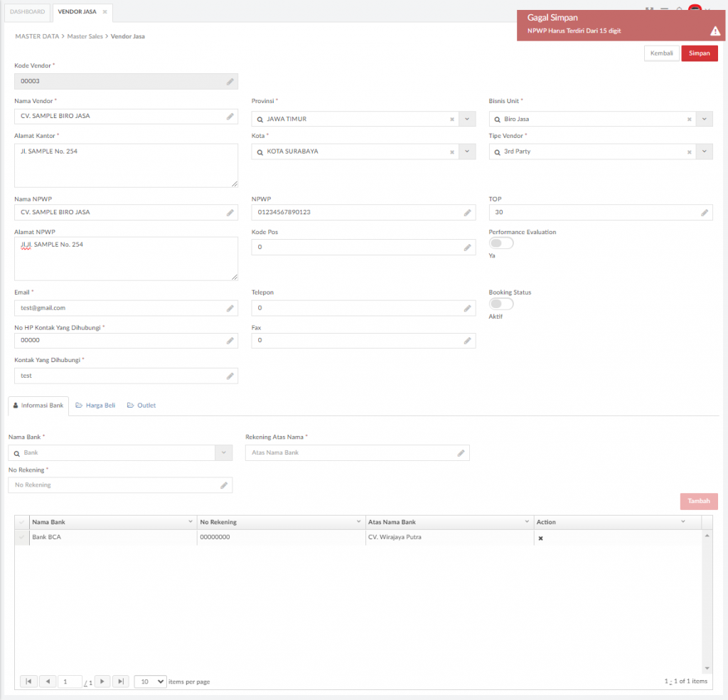Click the 00000000 account number cell
The height and width of the screenshot is (700, 728).
click(282, 537)
